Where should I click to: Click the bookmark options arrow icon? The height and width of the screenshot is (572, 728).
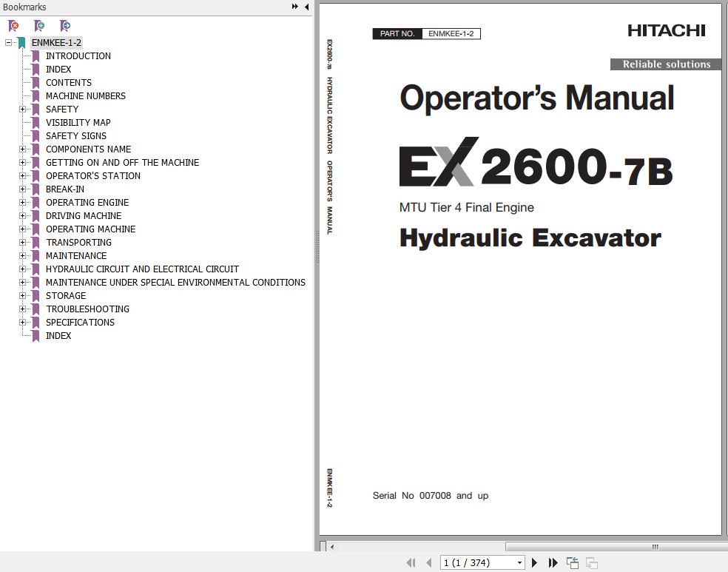pyautogui.click(x=65, y=26)
